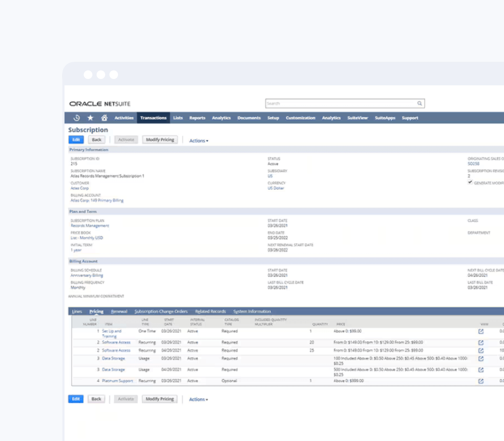Open the Records Management plan link

click(x=90, y=226)
